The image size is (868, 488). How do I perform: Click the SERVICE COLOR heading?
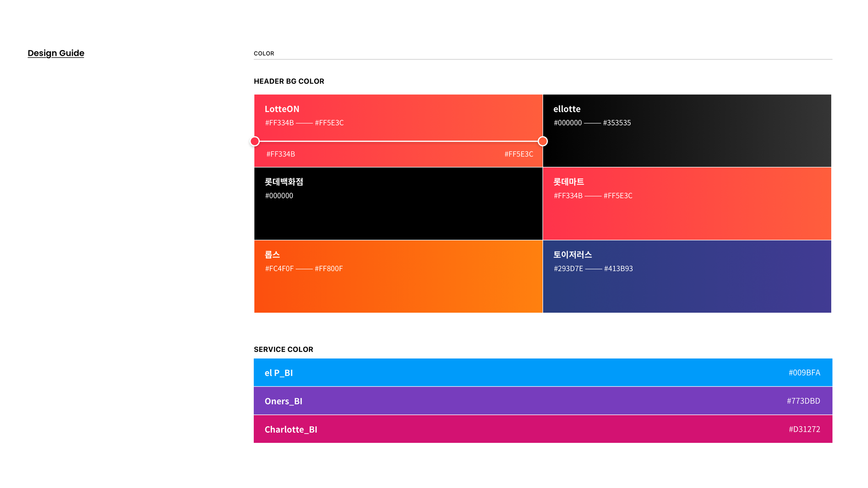pos(283,350)
